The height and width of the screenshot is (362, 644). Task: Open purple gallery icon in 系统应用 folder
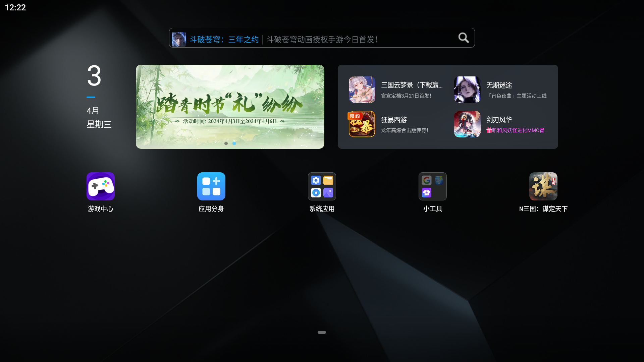(x=328, y=192)
